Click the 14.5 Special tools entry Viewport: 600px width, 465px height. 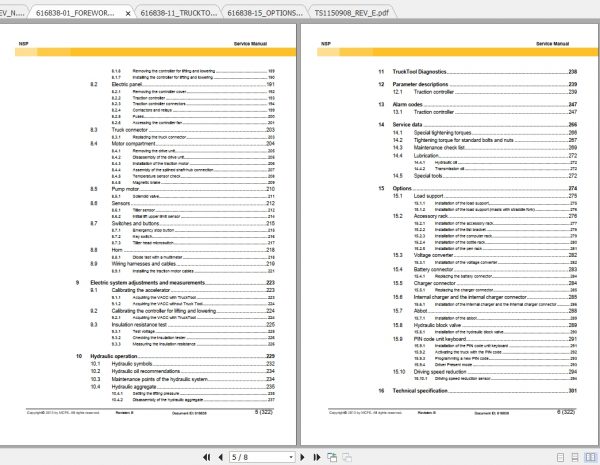pos(484,176)
